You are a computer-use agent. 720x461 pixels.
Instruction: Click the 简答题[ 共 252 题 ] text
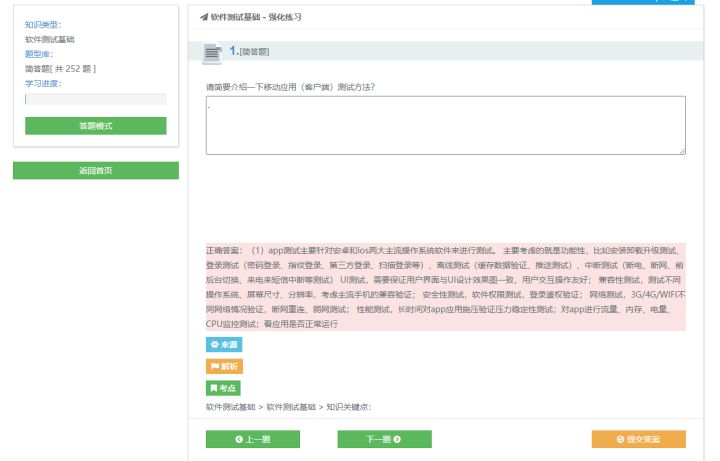pyautogui.click(x=60, y=69)
